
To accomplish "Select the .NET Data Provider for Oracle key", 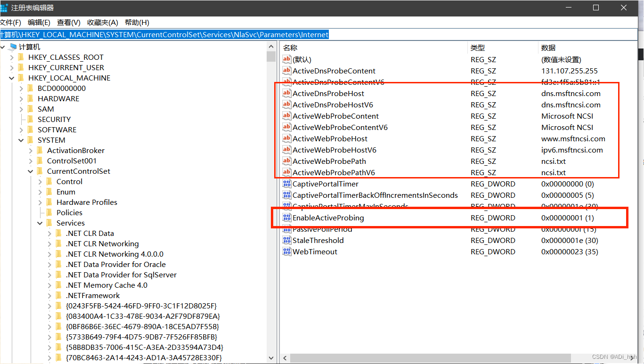I will click(116, 264).
